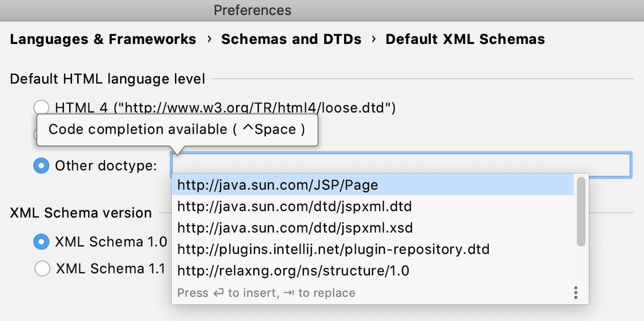Enable XML Schema 1.0
Viewport: 644px width, 321px height.
pos(41,242)
